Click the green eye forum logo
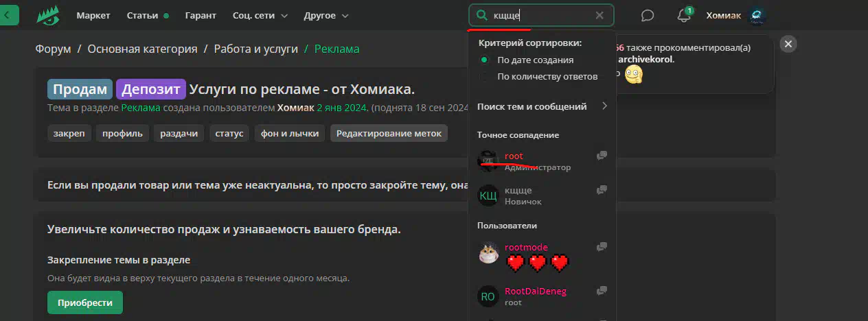Image resolution: width=868 pixels, height=321 pixels. [48, 15]
